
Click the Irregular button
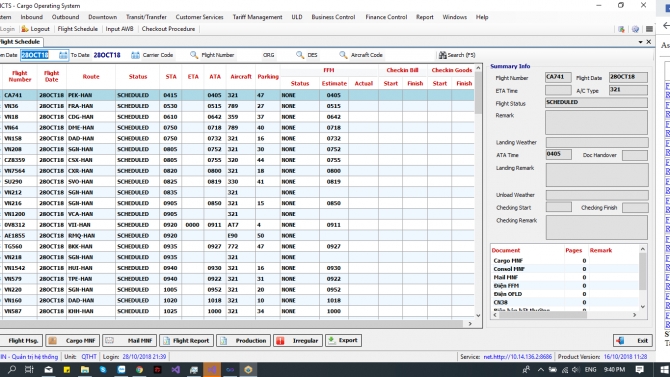(x=298, y=341)
